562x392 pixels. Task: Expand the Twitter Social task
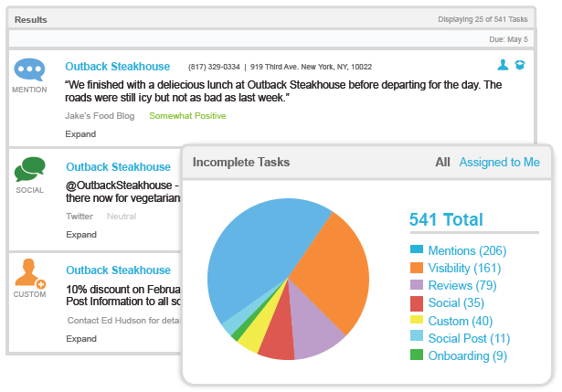[81, 234]
